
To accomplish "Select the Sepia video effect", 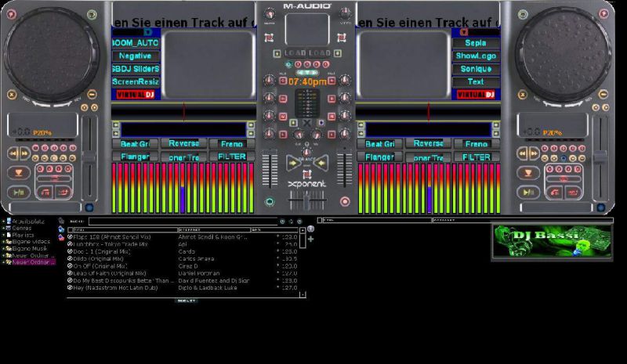I will pyautogui.click(x=476, y=43).
